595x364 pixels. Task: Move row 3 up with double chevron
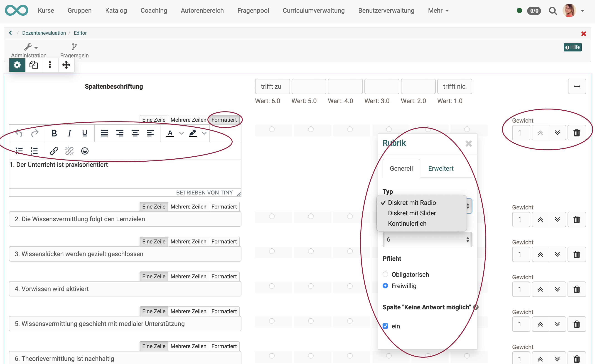point(540,254)
